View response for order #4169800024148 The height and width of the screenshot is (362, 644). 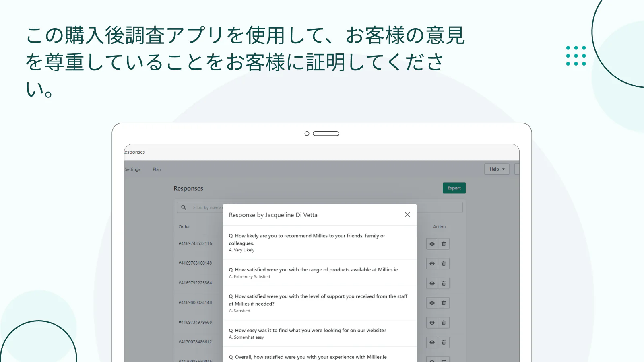pos(432,303)
